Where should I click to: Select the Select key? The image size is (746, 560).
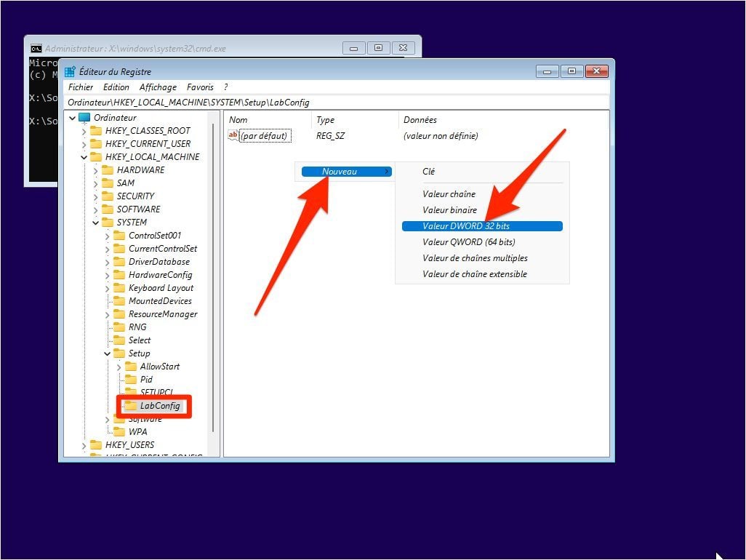click(x=140, y=340)
